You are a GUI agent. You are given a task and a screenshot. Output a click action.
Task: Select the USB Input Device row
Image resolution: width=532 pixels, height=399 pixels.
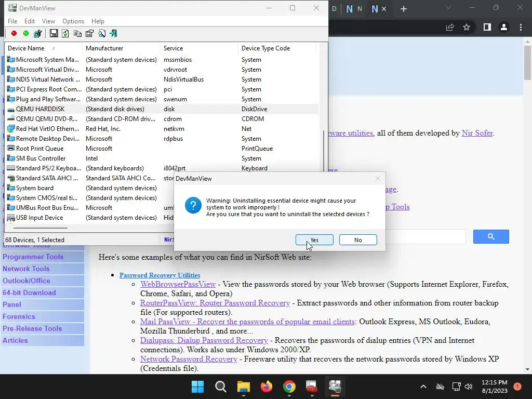(x=89, y=218)
